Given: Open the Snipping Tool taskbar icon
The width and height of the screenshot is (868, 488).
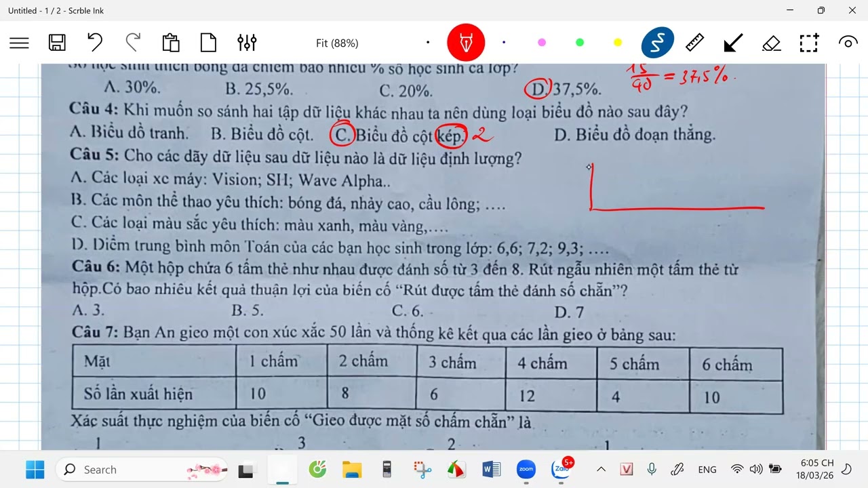Looking at the screenshot, I should 422,469.
